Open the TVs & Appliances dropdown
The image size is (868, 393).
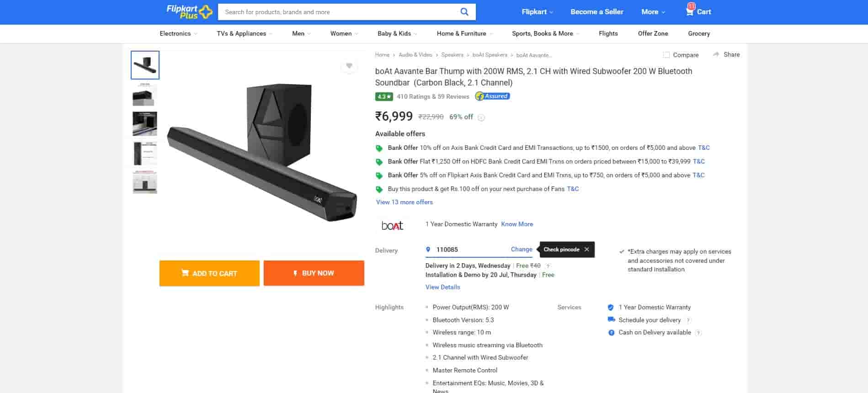tap(244, 33)
